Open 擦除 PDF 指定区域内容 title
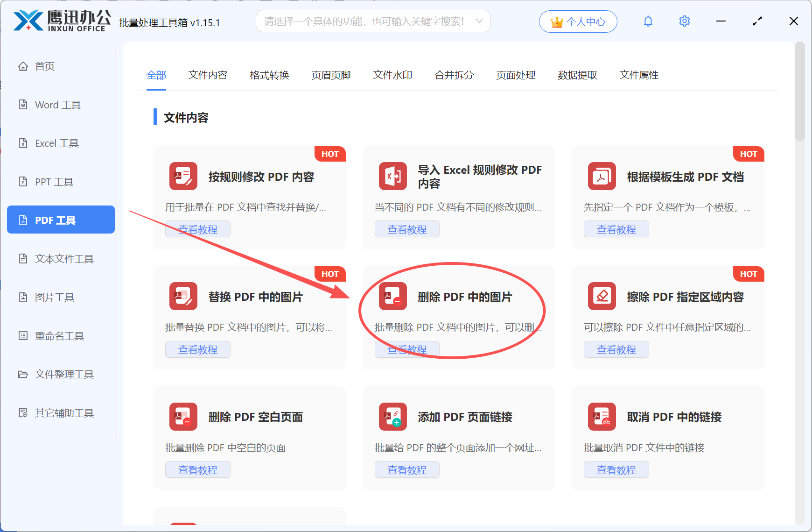This screenshot has width=812, height=532. click(x=686, y=297)
